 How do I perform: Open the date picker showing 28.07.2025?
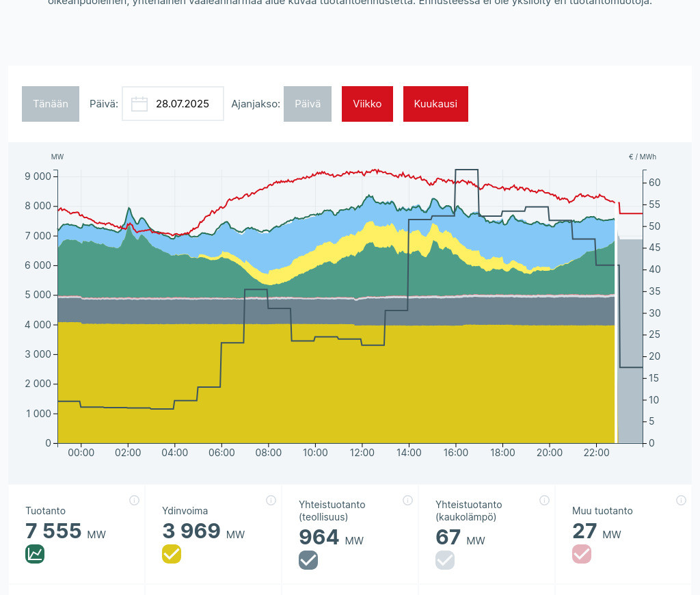(x=182, y=104)
